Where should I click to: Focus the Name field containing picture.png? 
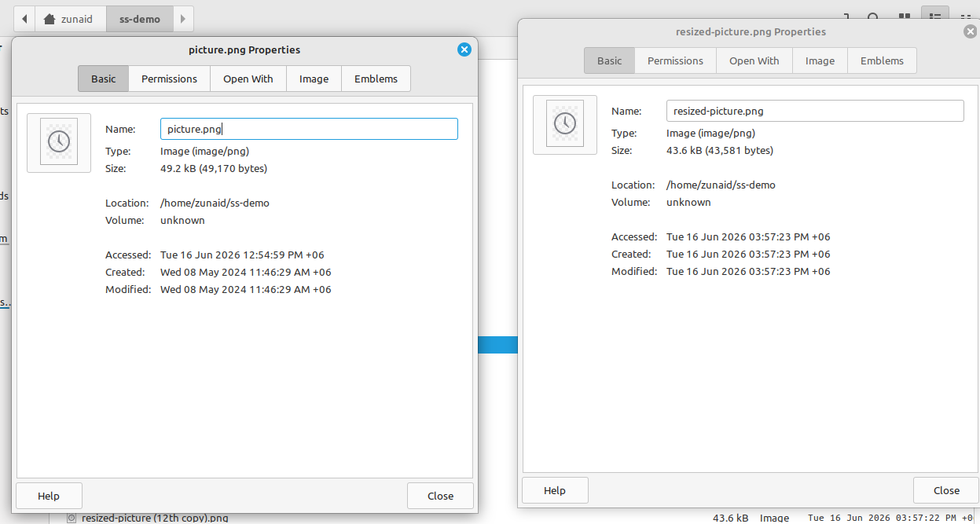[x=309, y=129]
